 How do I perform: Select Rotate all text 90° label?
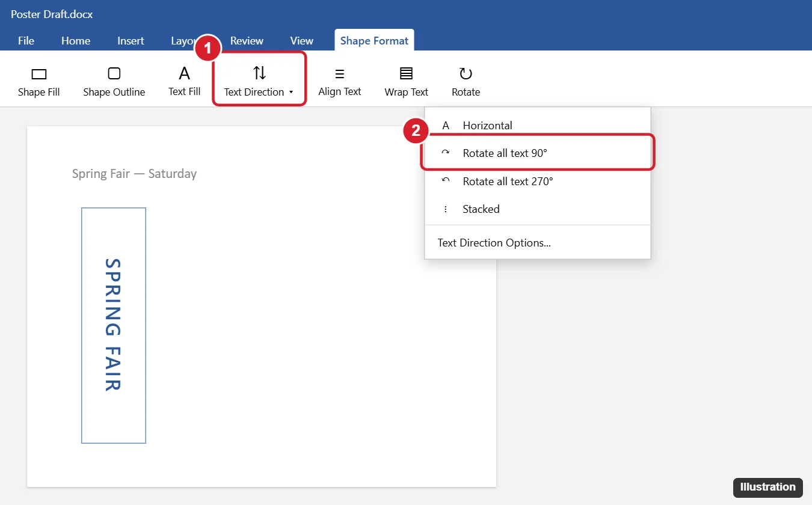pyautogui.click(x=505, y=153)
